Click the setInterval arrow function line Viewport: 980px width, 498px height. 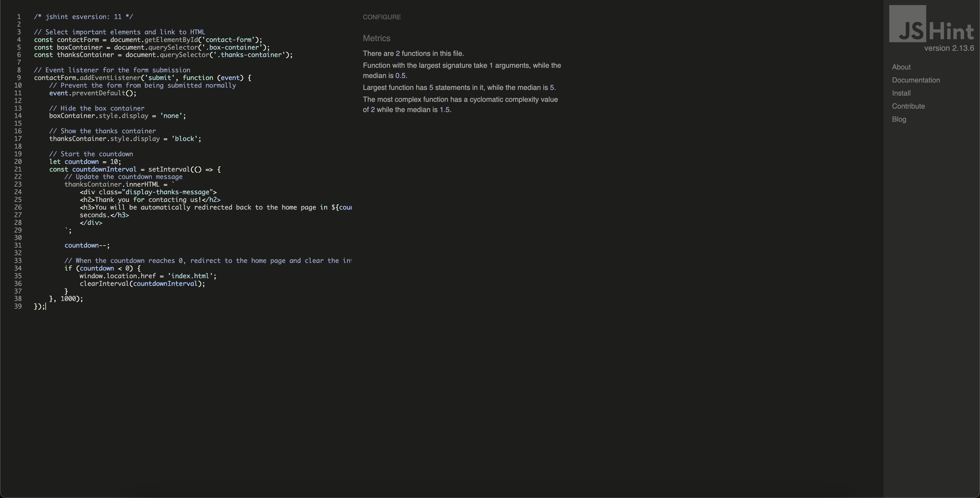(x=135, y=169)
